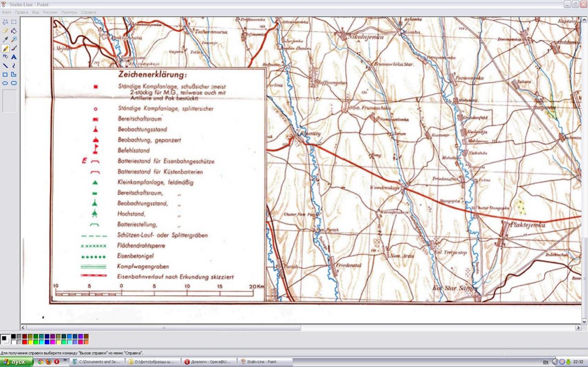
Task: Pick the bright red color swatch
Action: point(24,342)
